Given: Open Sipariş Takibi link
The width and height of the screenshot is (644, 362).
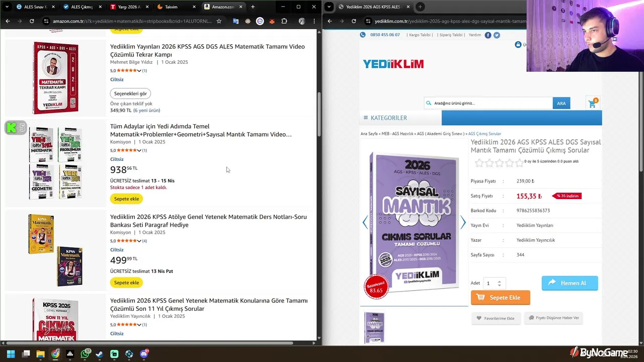Looking at the screenshot, I should (451, 35).
